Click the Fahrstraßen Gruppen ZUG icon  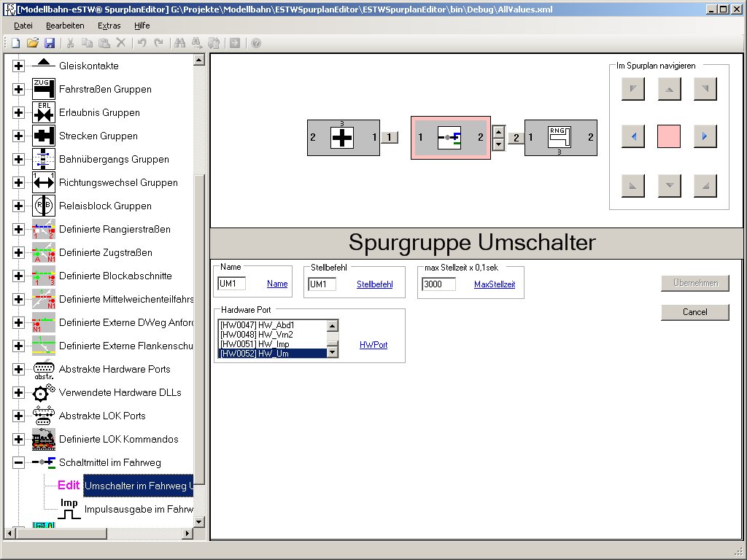(44, 89)
